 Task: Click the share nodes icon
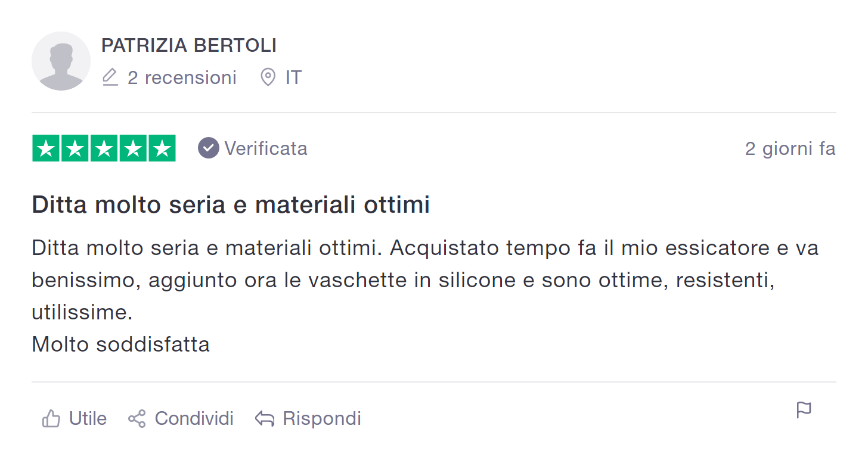137,419
